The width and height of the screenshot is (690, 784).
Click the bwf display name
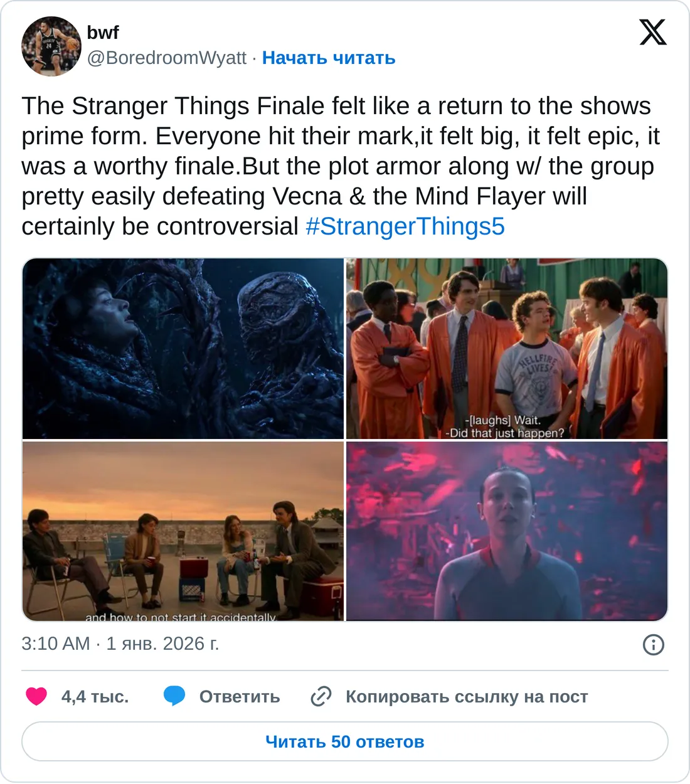[103, 33]
